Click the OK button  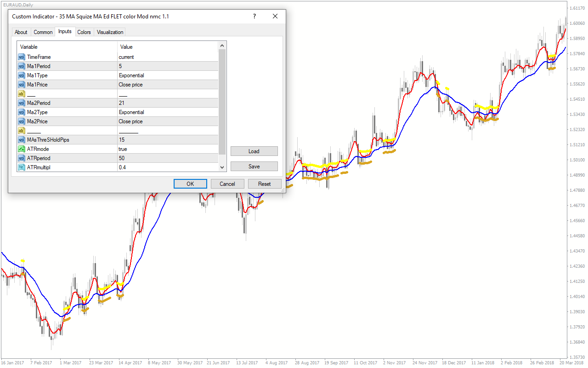tap(190, 184)
